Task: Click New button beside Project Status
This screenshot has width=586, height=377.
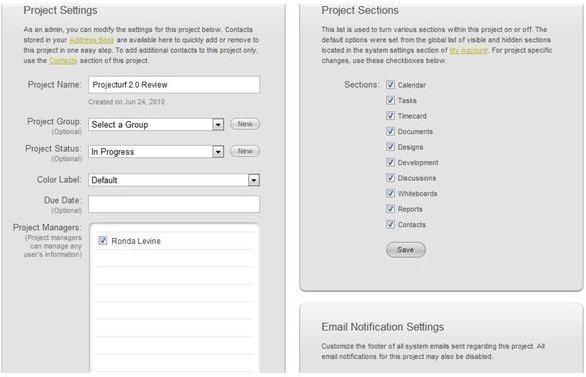Action: (x=245, y=151)
